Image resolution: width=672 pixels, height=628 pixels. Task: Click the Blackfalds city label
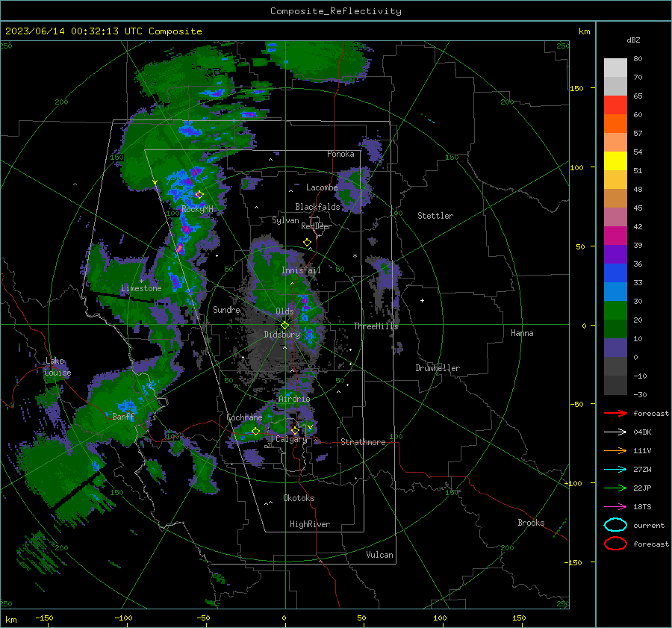[317, 207]
